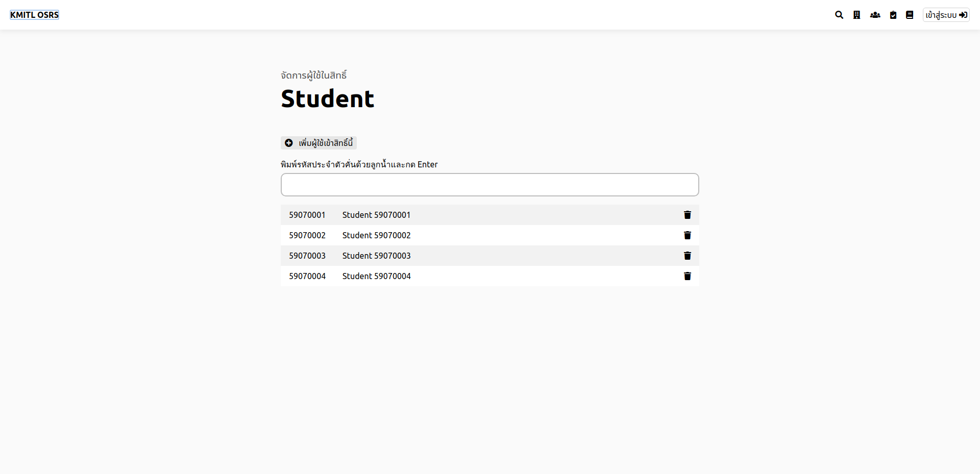Open the users group icon in navbar
The image size is (980, 474).
875,15
